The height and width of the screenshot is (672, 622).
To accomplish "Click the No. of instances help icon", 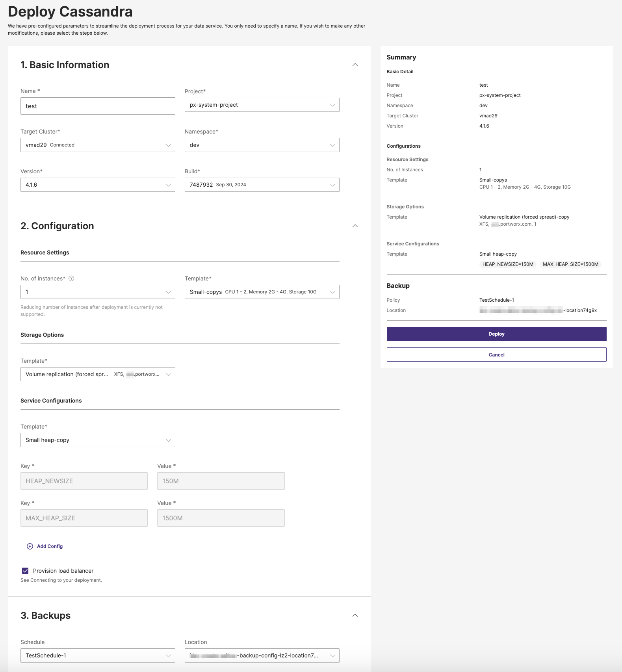I will [x=71, y=278].
